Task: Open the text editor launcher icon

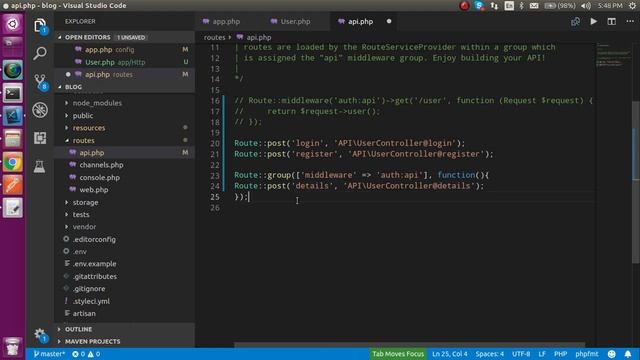Action: 13,208
